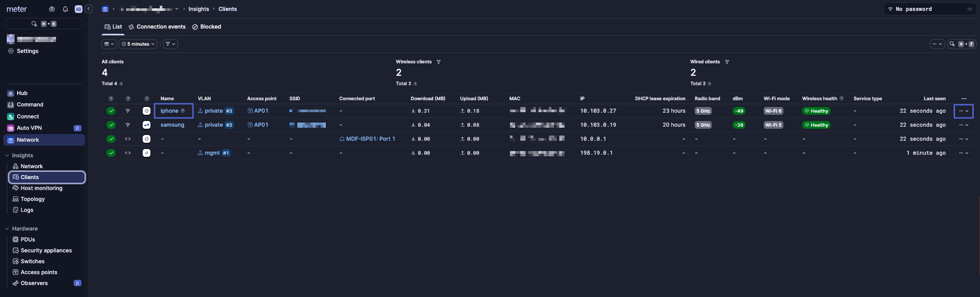The height and width of the screenshot is (297, 980).
Task: Switch to the Blocked tab
Action: click(x=206, y=26)
